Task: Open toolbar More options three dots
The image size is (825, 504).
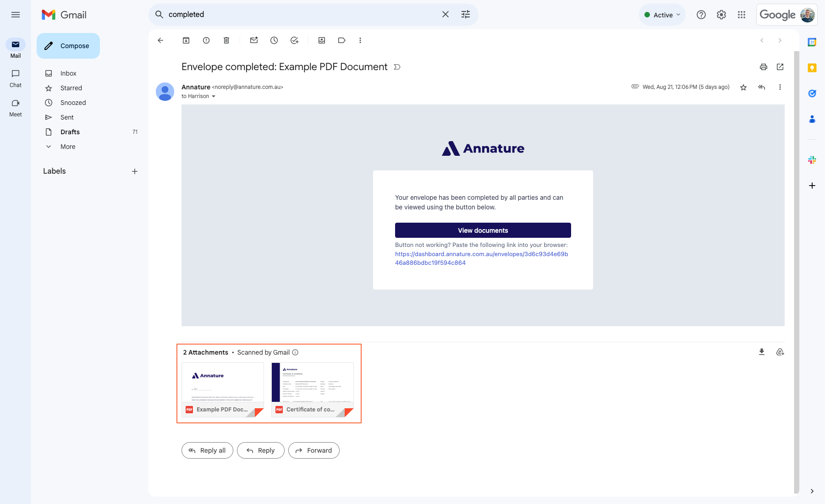Action: [360, 40]
